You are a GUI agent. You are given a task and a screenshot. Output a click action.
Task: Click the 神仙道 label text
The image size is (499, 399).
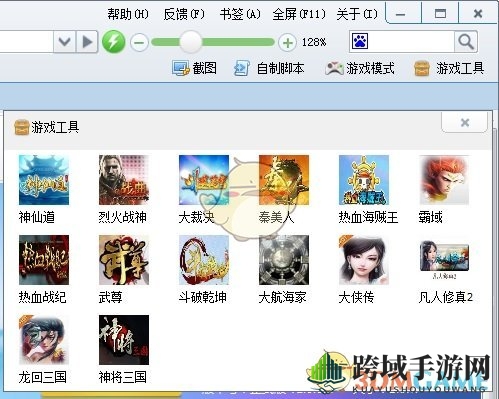[x=37, y=217]
